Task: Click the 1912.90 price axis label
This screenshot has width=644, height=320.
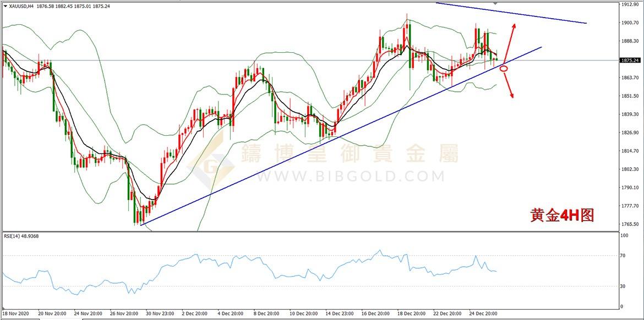Action: 630,4
